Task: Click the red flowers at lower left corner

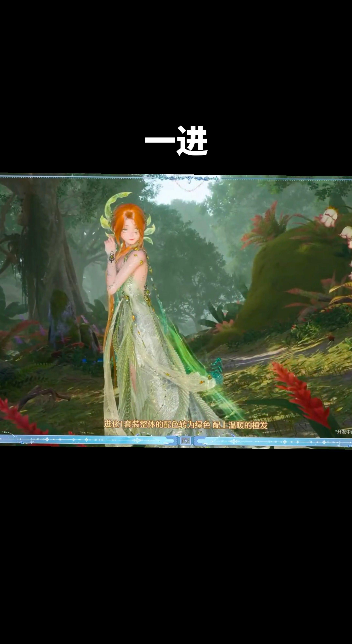Action: point(19,417)
